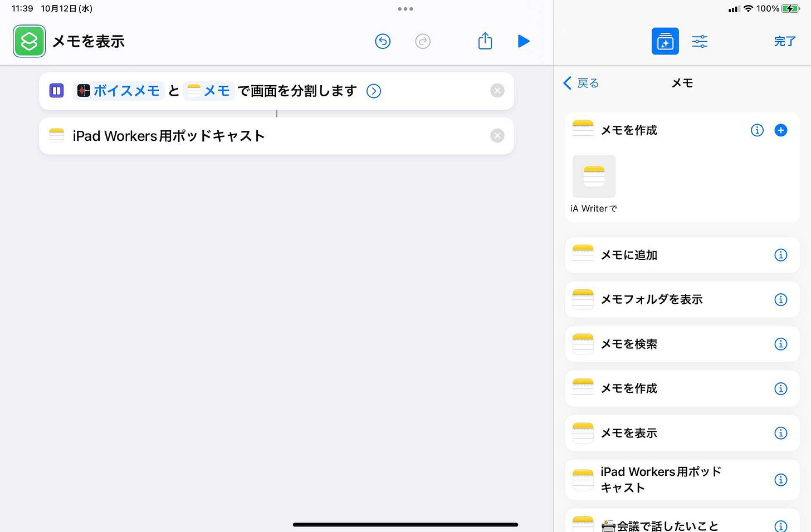
Task: Tap the 100% battery indicator
Action: click(778, 9)
